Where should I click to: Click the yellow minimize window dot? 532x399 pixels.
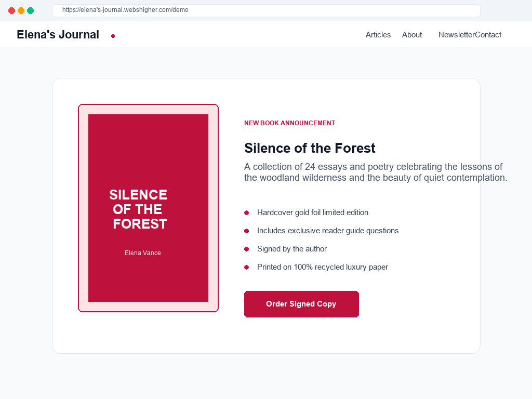(21, 10)
